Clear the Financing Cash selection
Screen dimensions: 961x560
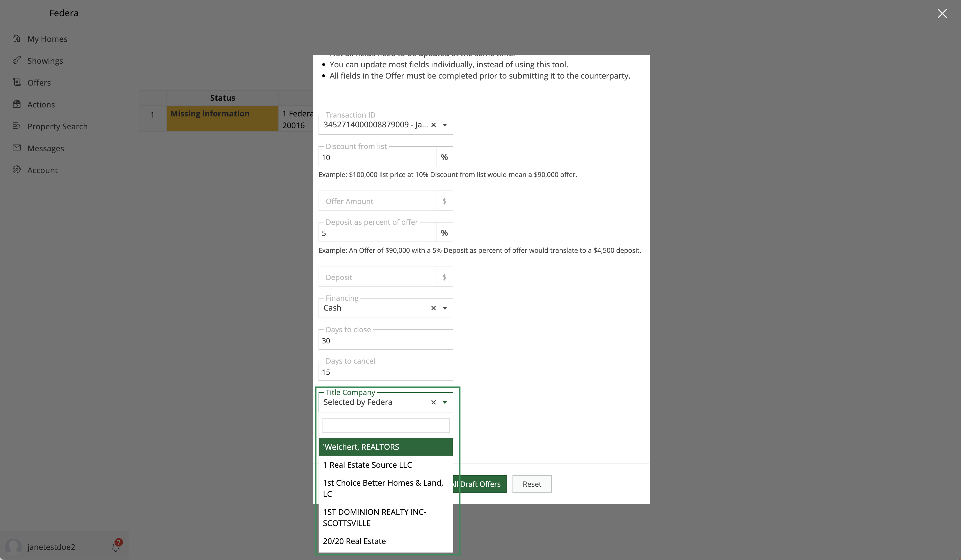click(434, 308)
